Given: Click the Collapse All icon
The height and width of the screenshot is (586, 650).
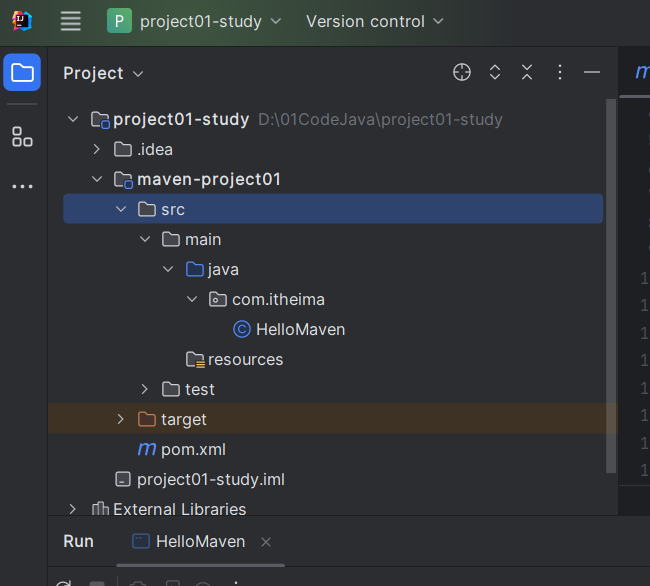Looking at the screenshot, I should click(527, 72).
